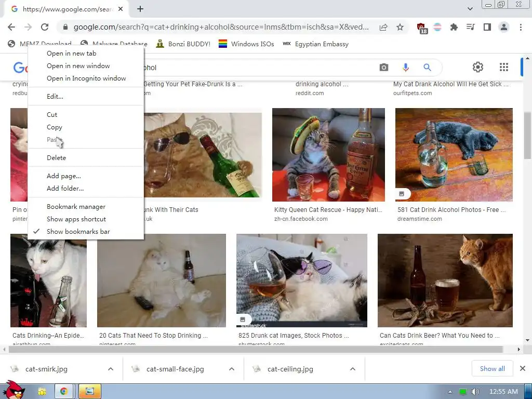Open the cat-small-face.jpg downloaded file

coord(175,369)
